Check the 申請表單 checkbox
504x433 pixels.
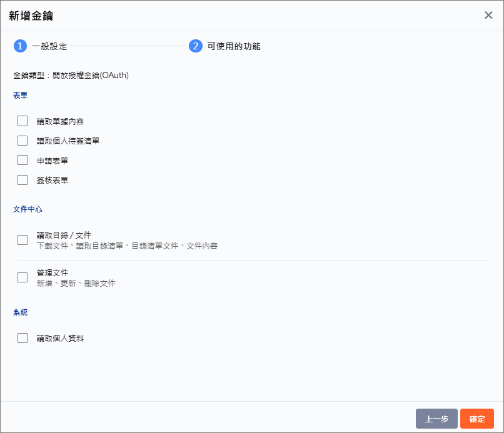[23, 160]
